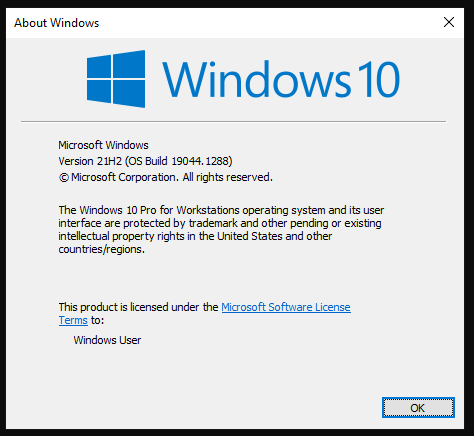The image size is (474, 436).
Task: Click the 'About Windows' title text
Action: [57, 23]
